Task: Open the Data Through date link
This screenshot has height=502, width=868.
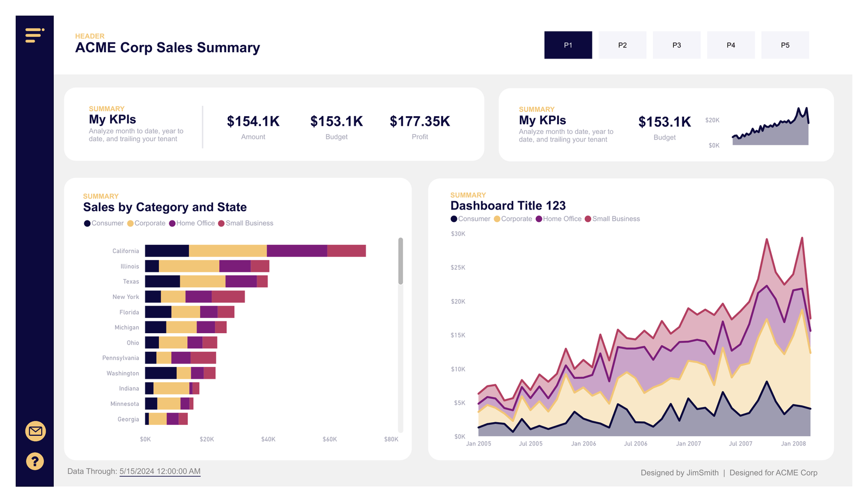Action: coord(159,471)
